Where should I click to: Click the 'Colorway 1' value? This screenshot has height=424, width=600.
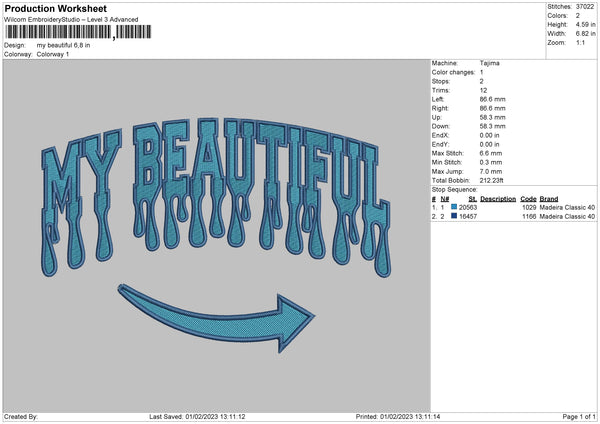54,54
